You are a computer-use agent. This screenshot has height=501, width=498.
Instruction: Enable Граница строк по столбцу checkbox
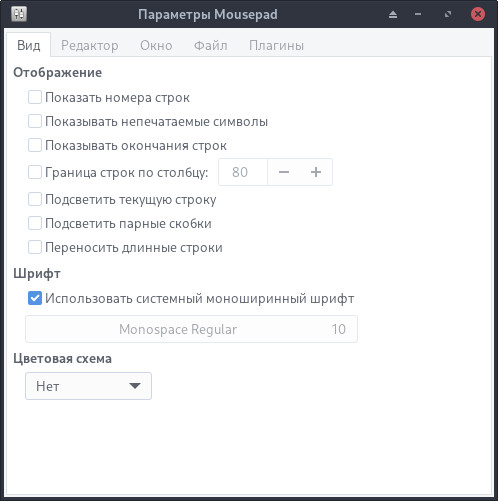tap(35, 172)
